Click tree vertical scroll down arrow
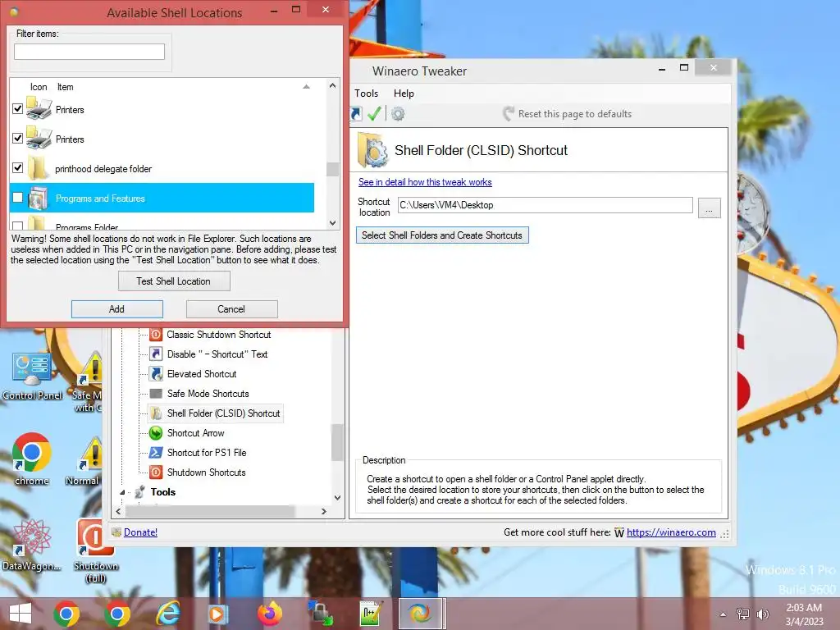840x630 pixels. pyautogui.click(x=337, y=498)
